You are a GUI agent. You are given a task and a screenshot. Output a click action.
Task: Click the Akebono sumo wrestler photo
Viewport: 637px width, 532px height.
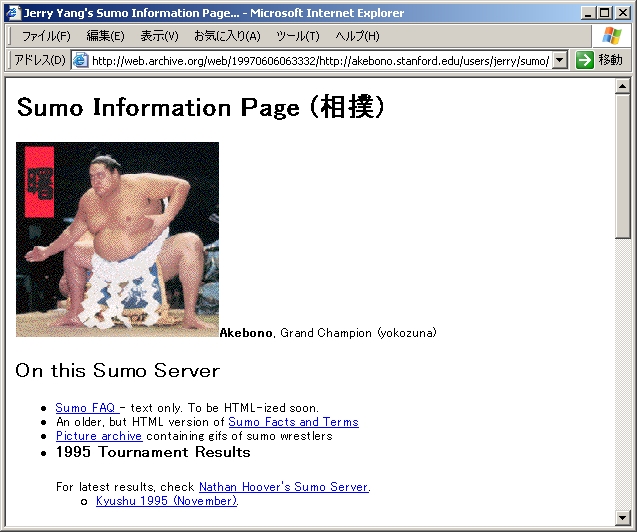pos(117,240)
